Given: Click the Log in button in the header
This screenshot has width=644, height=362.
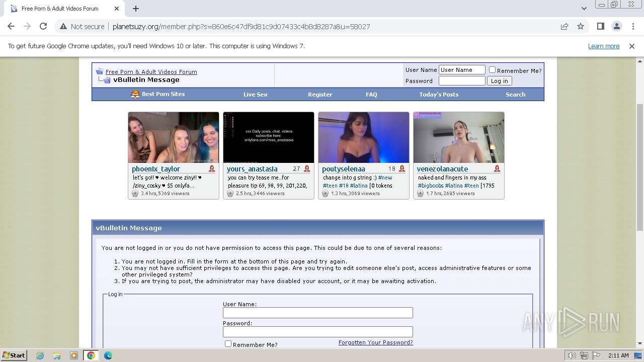Looking at the screenshot, I should pos(499,81).
